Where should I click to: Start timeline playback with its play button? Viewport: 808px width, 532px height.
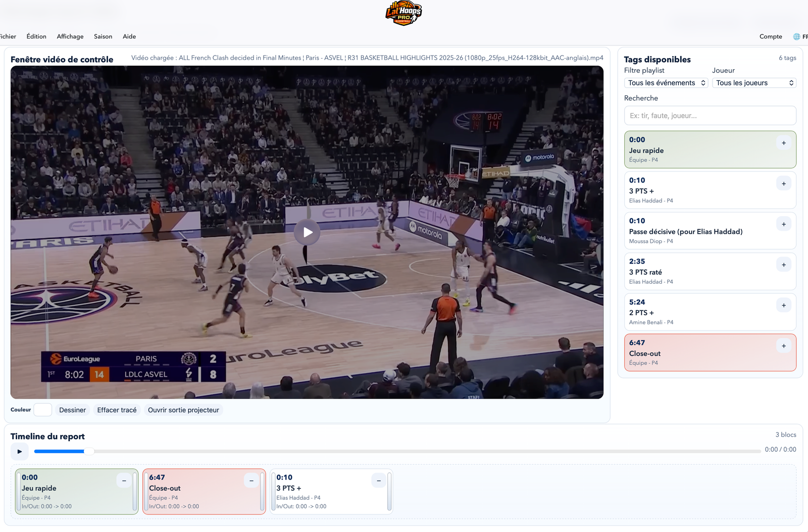coord(20,451)
